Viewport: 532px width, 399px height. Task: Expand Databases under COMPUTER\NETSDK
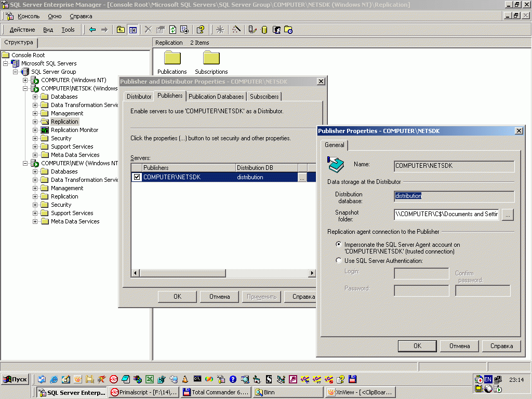[35, 97]
